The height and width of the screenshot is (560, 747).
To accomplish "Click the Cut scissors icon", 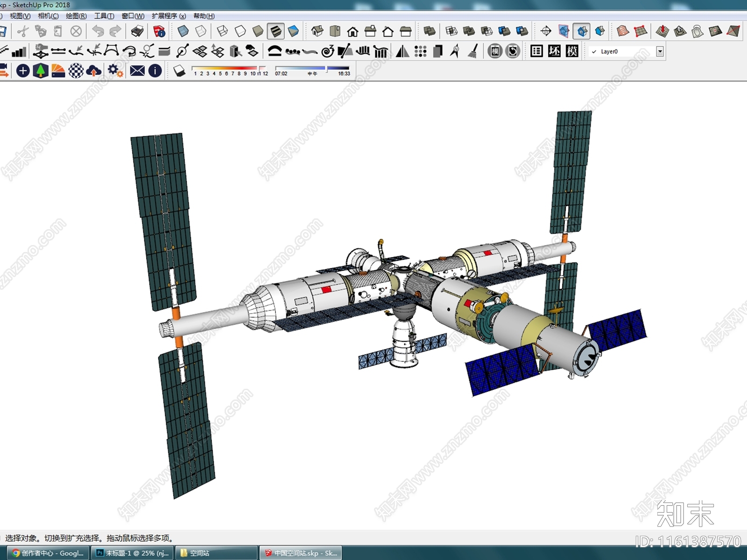I will (22, 32).
